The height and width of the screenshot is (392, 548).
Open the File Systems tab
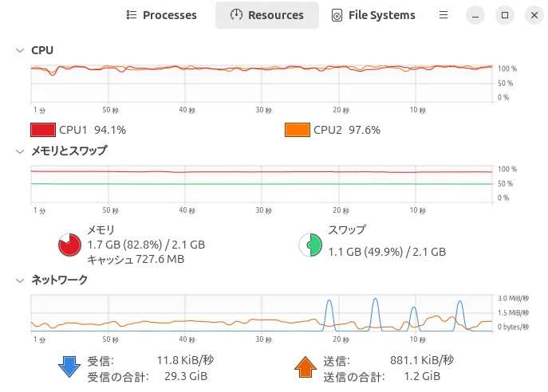(x=373, y=15)
